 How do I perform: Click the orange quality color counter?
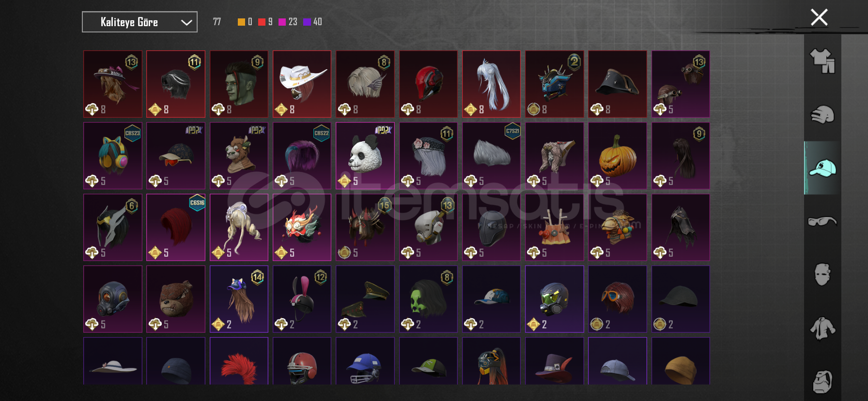[x=245, y=22]
